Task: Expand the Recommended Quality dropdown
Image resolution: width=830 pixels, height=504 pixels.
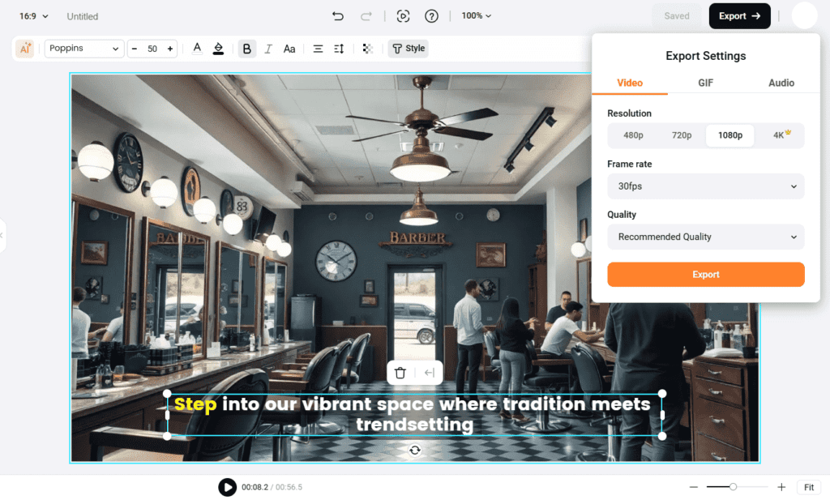Action: coord(705,237)
